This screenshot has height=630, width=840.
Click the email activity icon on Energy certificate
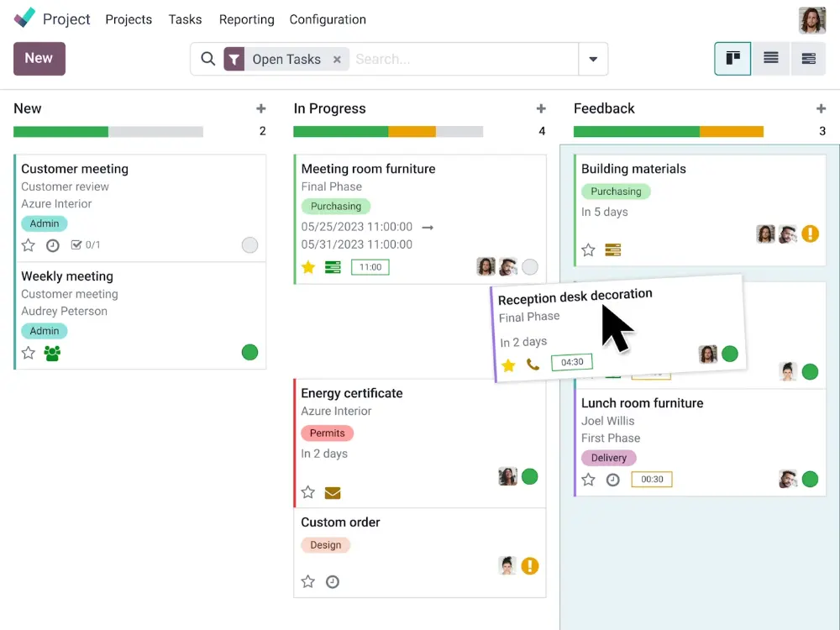coord(333,492)
